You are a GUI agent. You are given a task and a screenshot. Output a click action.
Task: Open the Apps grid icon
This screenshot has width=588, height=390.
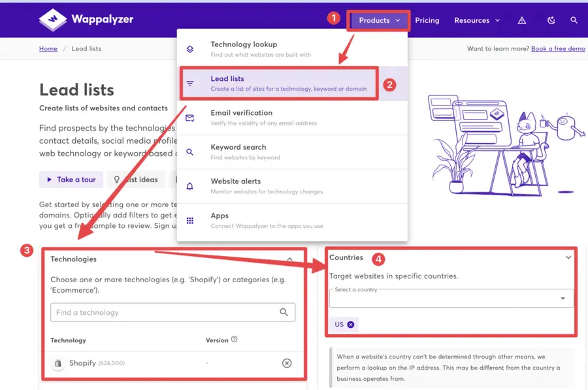tap(190, 220)
